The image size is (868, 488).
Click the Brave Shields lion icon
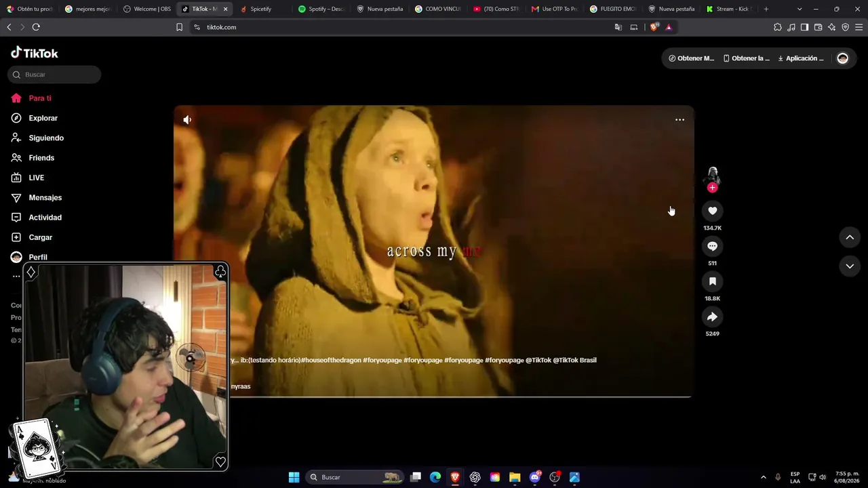point(654,27)
